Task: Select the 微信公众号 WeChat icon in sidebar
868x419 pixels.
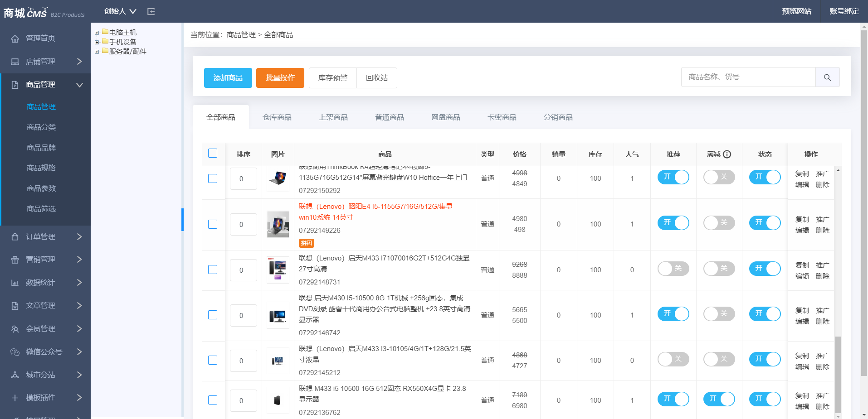Action: (x=15, y=352)
